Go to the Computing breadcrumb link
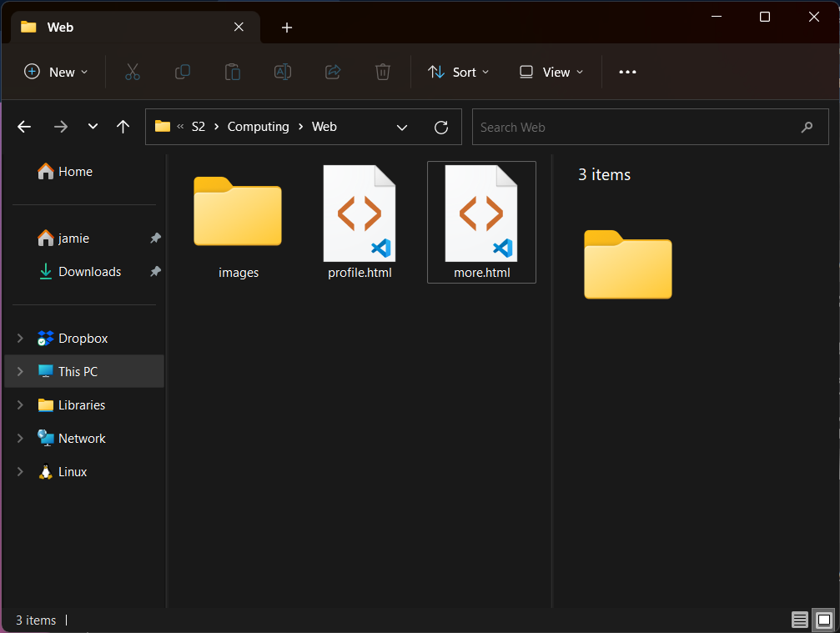The width and height of the screenshot is (840, 633). [x=258, y=126]
